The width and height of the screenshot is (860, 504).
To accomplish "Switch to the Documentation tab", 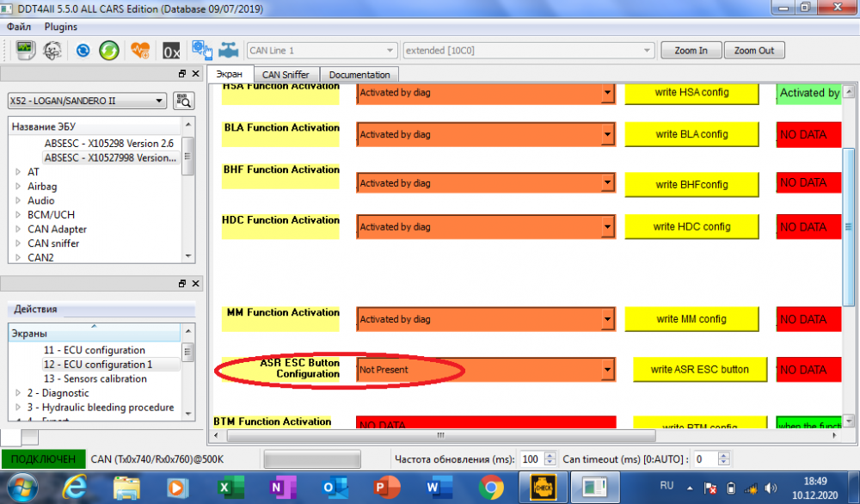I will (359, 75).
